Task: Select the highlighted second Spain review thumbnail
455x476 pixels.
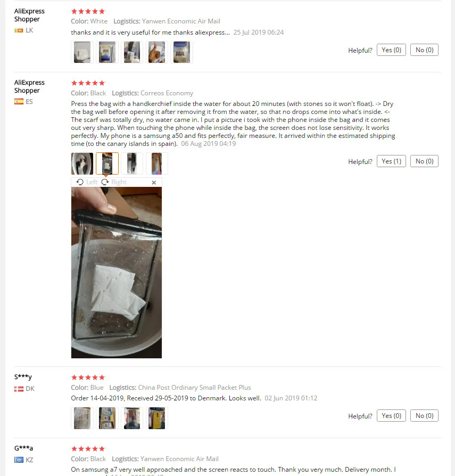Action: click(107, 163)
